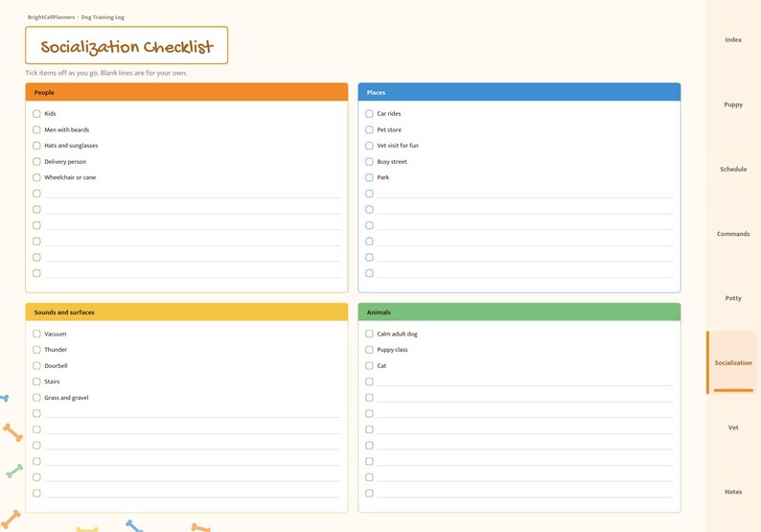The height and width of the screenshot is (532, 761).
Task: Click the Socialization tab
Action: click(x=733, y=362)
